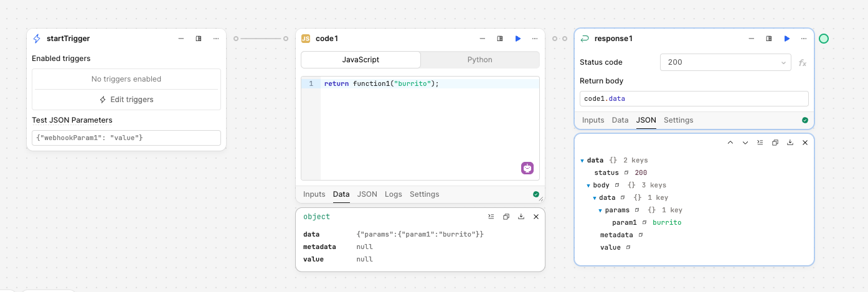Copy the params node in JSON tree
The image size is (868, 292).
(x=637, y=210)
